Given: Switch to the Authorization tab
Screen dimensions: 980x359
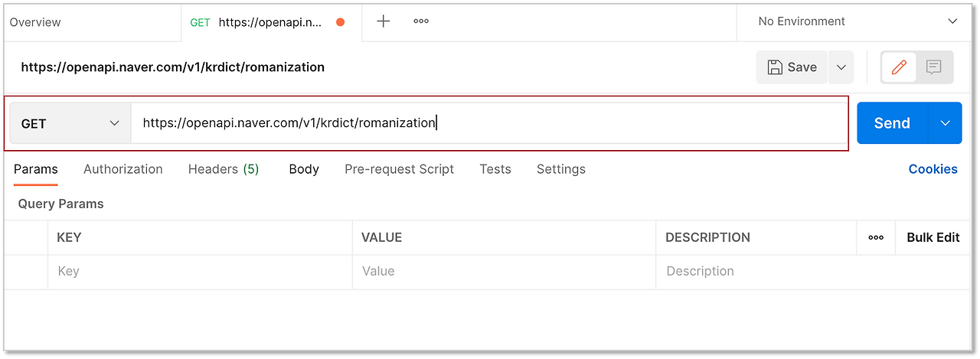Looking at the screenshot, I should 123,169.
